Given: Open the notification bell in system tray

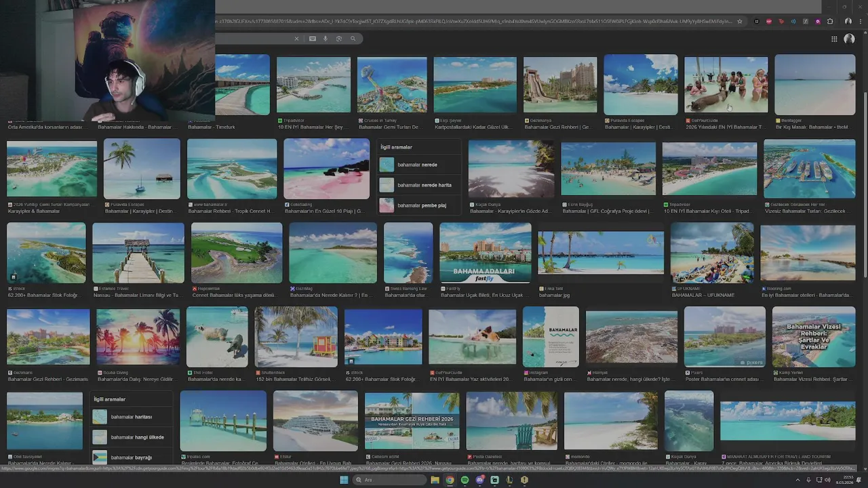Looking at the screenshot, I should [859, 480].
